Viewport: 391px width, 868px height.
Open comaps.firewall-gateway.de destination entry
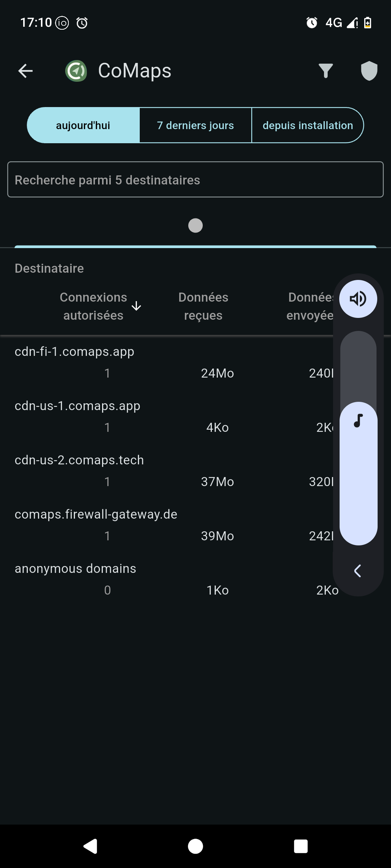96,514
